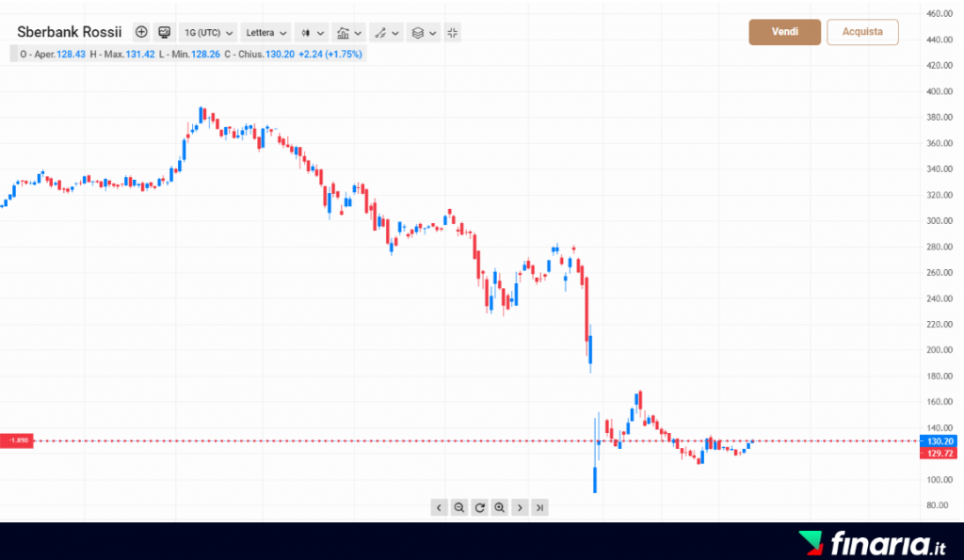The width and height of the screenshot is (964, 560).
Task: Click the minimum value 128.26
Action: tap(205, 54)
